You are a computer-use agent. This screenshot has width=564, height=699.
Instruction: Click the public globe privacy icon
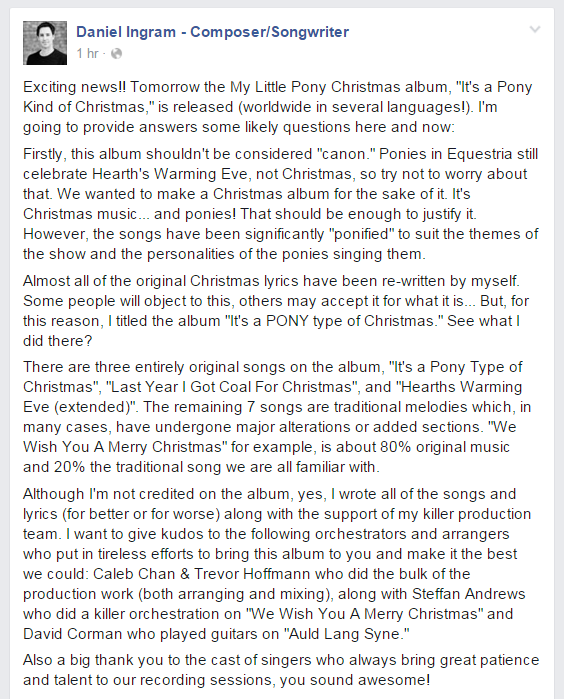pos(116,53)
